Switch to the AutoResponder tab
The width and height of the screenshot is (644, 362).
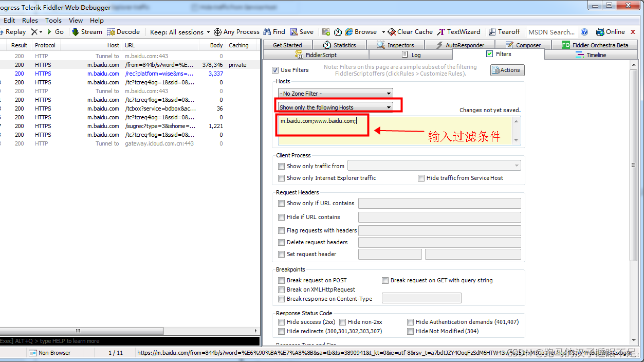click(459, 45)
